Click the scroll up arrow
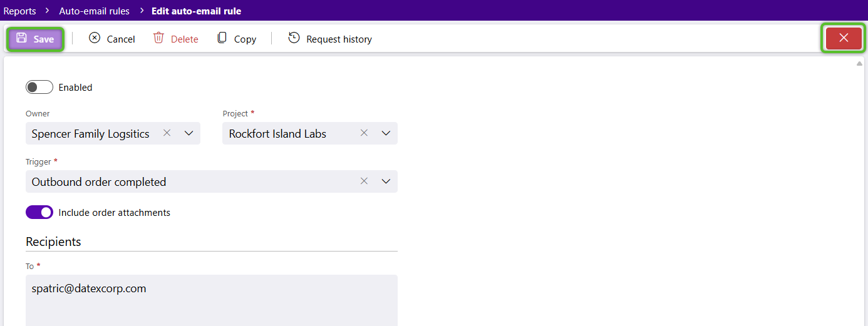 [859, 64]
